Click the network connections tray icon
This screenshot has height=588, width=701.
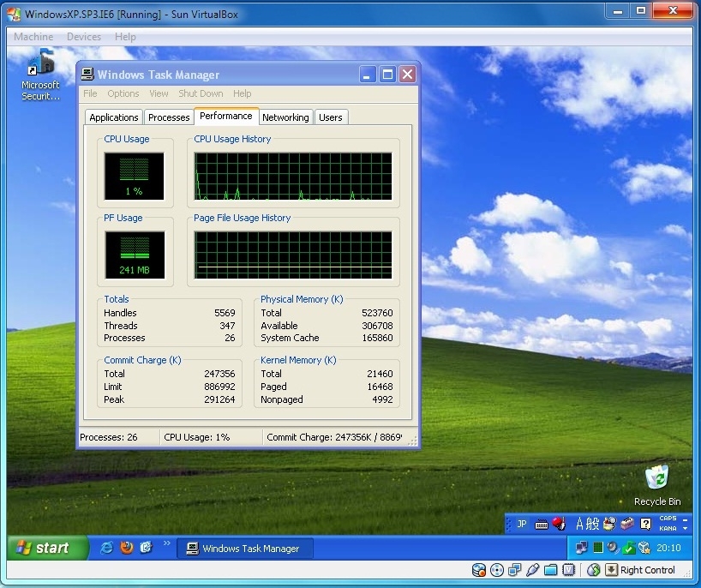[582, 548]
